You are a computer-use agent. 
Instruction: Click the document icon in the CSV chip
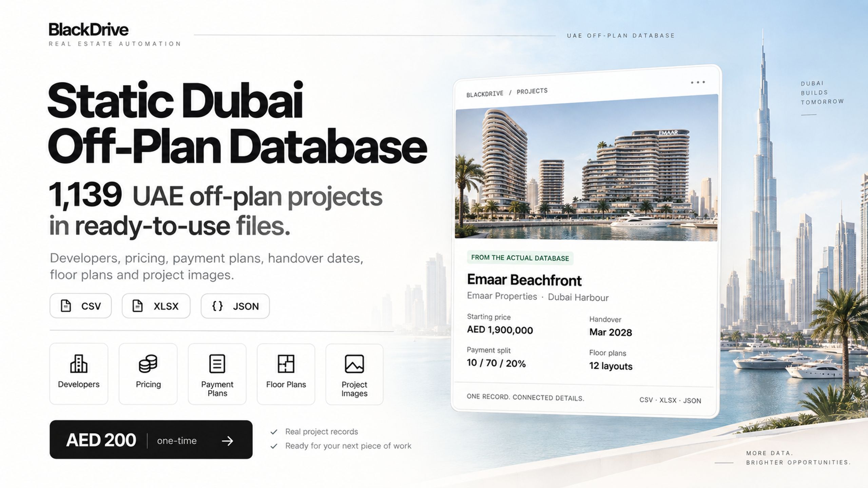(66, 306)
